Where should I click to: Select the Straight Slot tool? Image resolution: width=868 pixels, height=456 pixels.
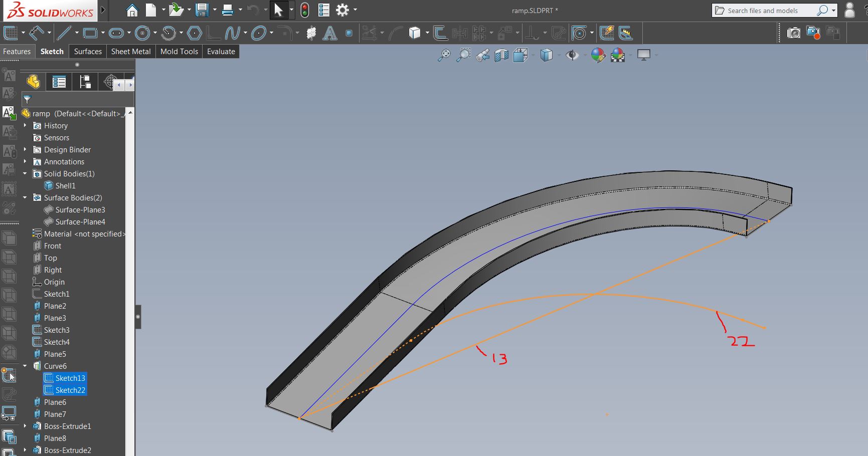116,34
